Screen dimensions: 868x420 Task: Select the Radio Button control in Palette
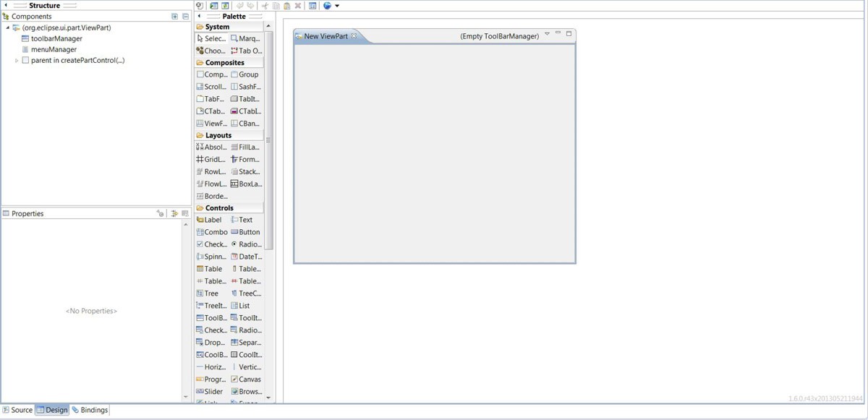246,244
